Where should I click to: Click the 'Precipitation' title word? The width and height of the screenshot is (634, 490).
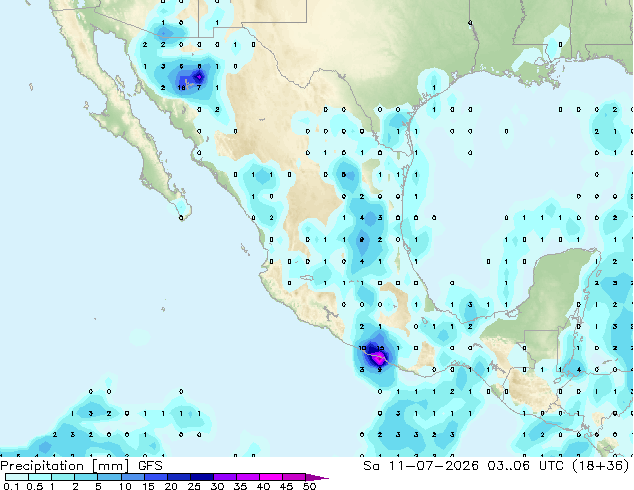coord(42,466)
